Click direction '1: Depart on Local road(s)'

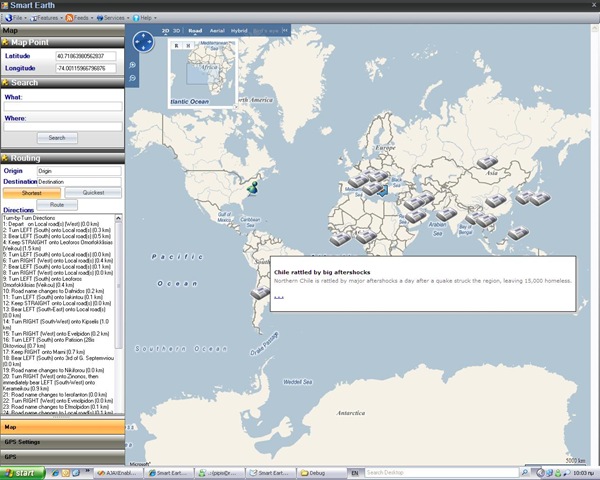tap(51, 224)
